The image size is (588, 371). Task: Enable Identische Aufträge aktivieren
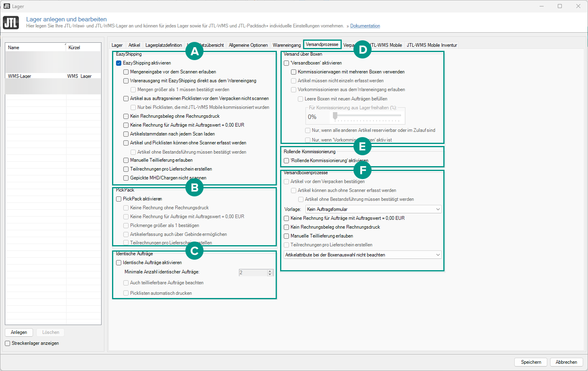[119, 263]
